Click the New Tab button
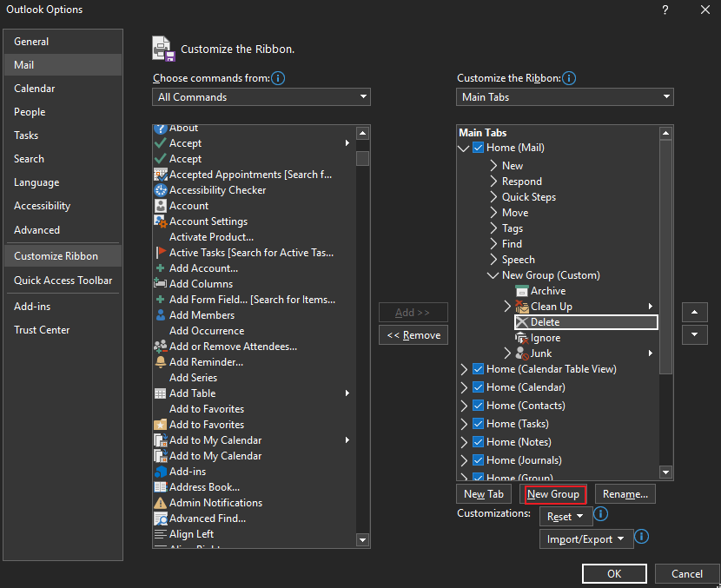721x588 pixels. point(483,493)
